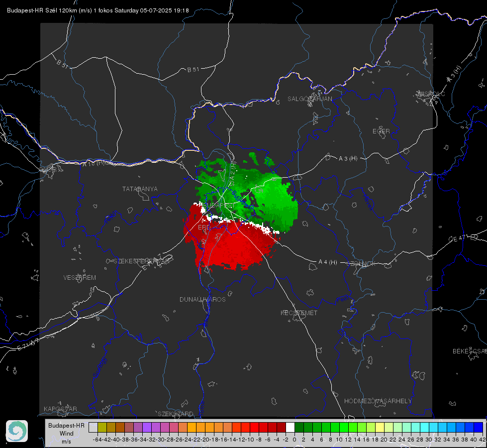This screenshot has width=487, height=448.
Task: Click the SZOLNOK city label
Action: [361, 264]
